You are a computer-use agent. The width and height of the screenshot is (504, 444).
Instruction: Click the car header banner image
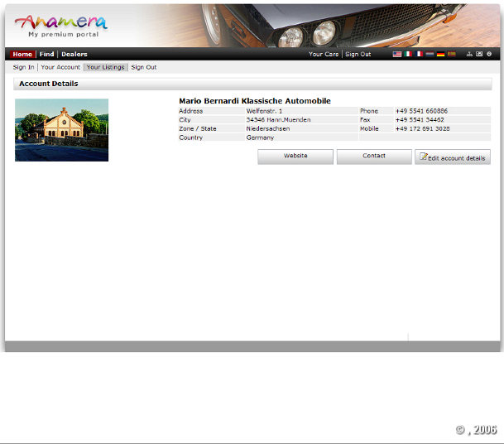(x=319, y=26)
